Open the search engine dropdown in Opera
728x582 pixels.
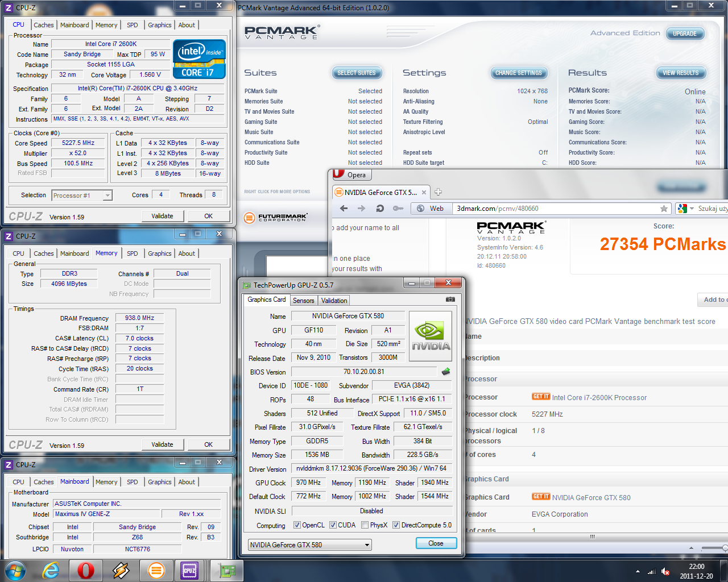[x=686, y=209]
